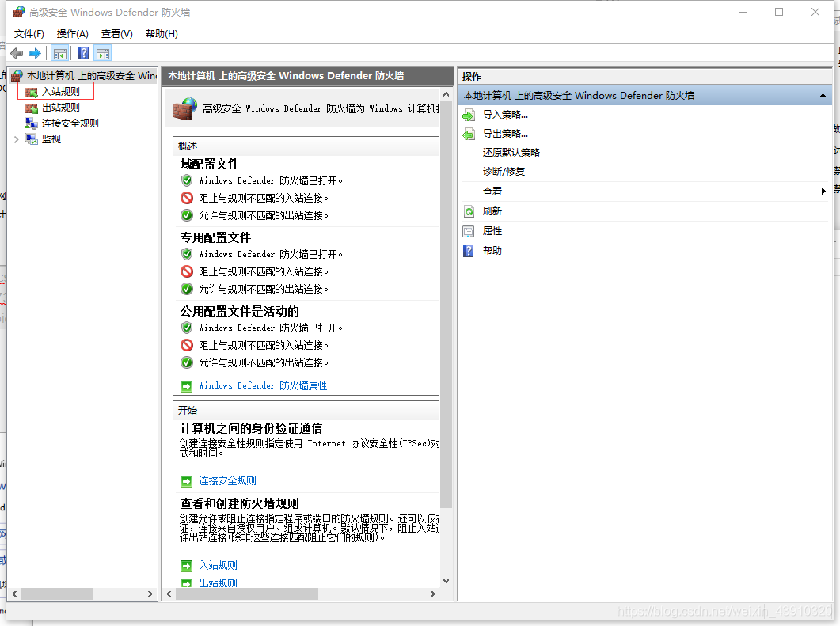
Task: Select the root 本地计算机 tree node
Action: point(92,75)
